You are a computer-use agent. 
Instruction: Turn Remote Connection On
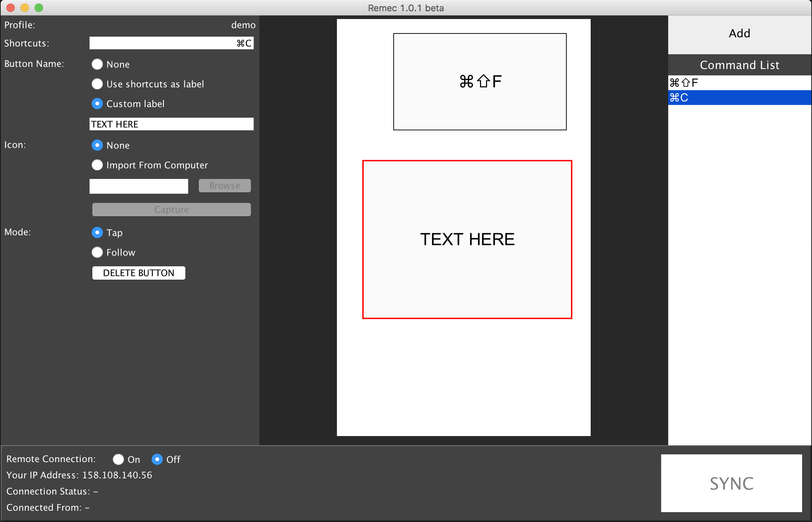click(x=118, y=459)
